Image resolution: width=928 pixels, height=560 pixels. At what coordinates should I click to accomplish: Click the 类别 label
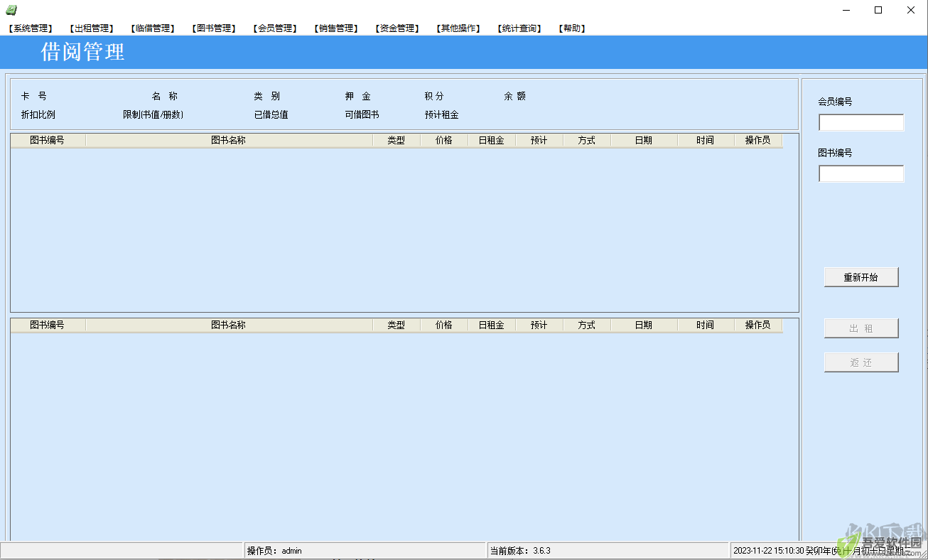coord(267,96)
